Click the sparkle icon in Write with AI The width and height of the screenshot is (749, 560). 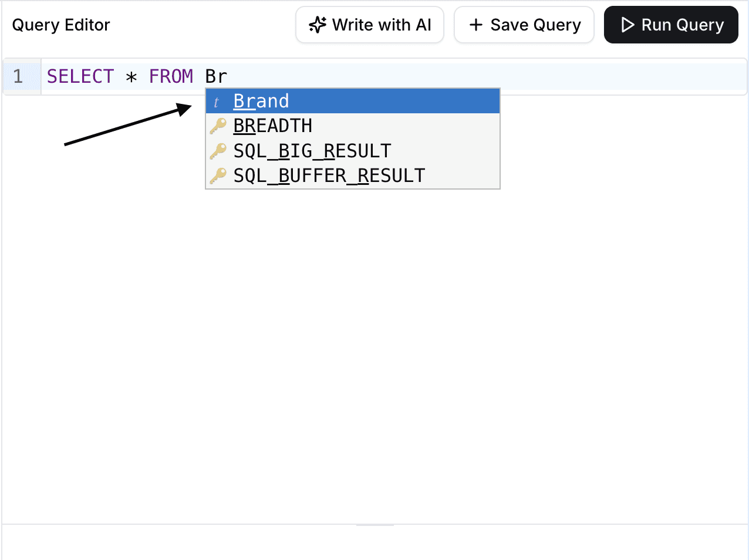click(x=318, y=25)
